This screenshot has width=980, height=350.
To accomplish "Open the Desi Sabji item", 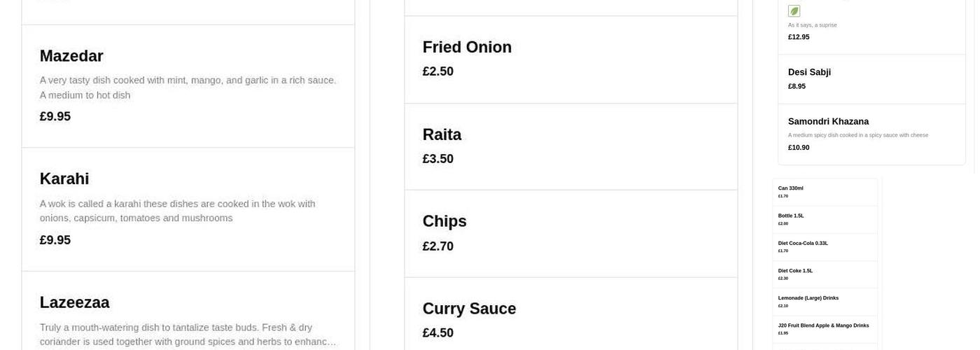I will tap(809, 72).
